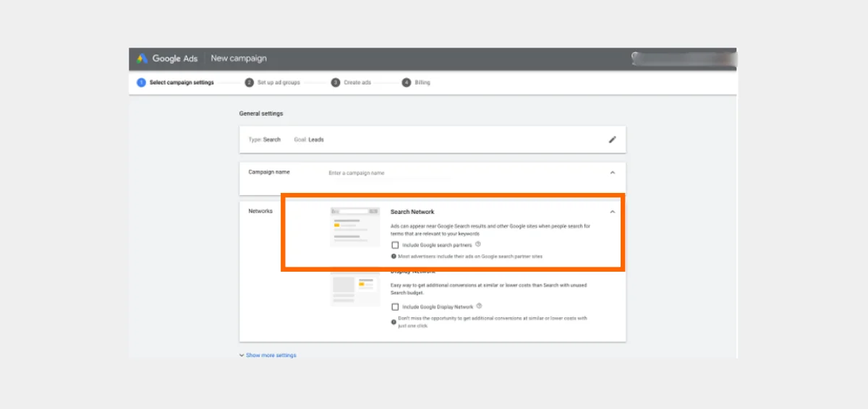868x409 pixels.
Task: Click step 1 circle for campaign settings
Action: point(142,82)
